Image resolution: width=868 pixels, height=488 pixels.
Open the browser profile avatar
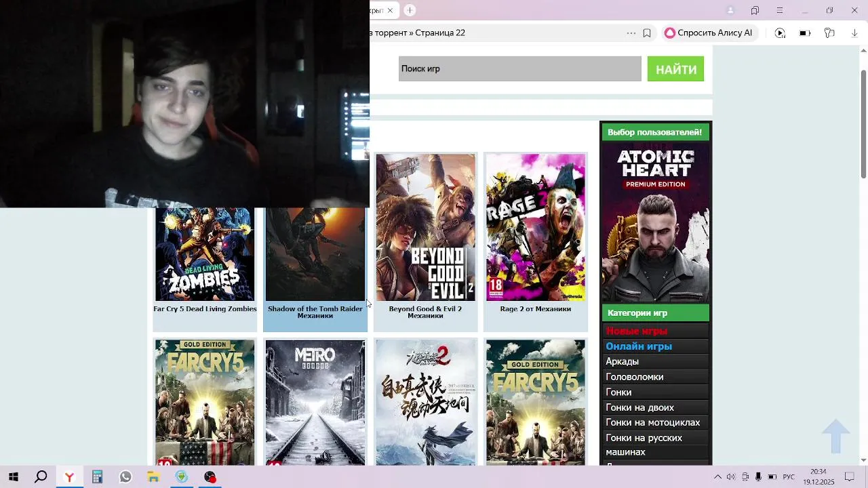(x=730, y=10)
